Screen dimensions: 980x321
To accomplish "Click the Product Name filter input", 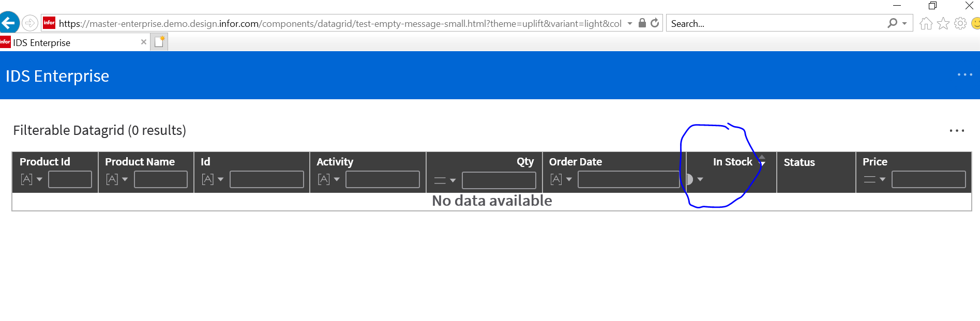I will pos(161,179).
